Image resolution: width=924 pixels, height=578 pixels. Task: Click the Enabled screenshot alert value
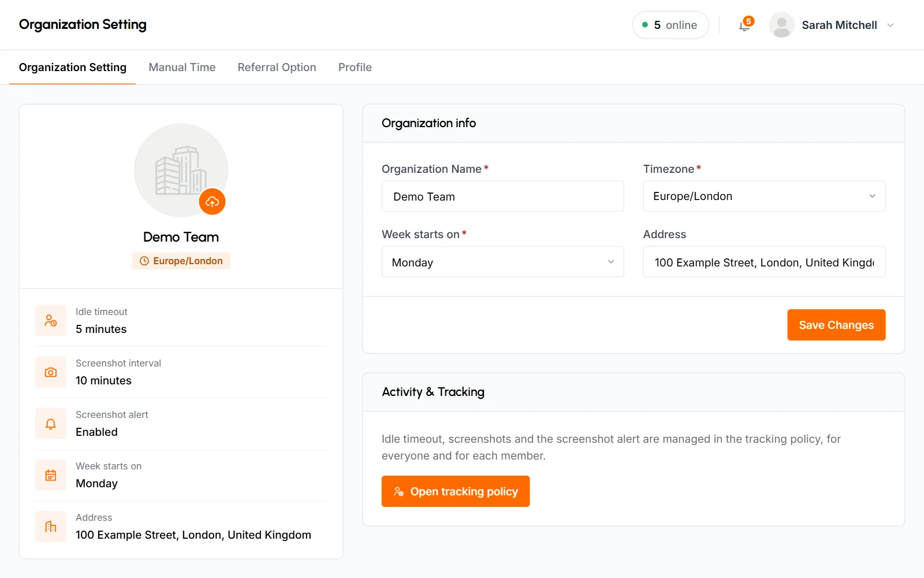pos(96,432)
